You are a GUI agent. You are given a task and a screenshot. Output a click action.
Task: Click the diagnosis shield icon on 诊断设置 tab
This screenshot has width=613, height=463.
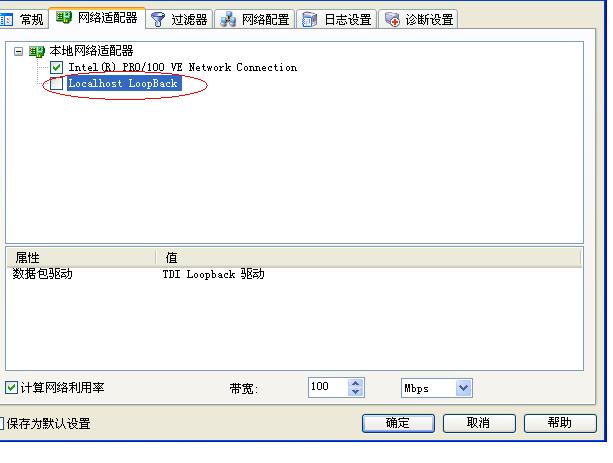[392, 19]
